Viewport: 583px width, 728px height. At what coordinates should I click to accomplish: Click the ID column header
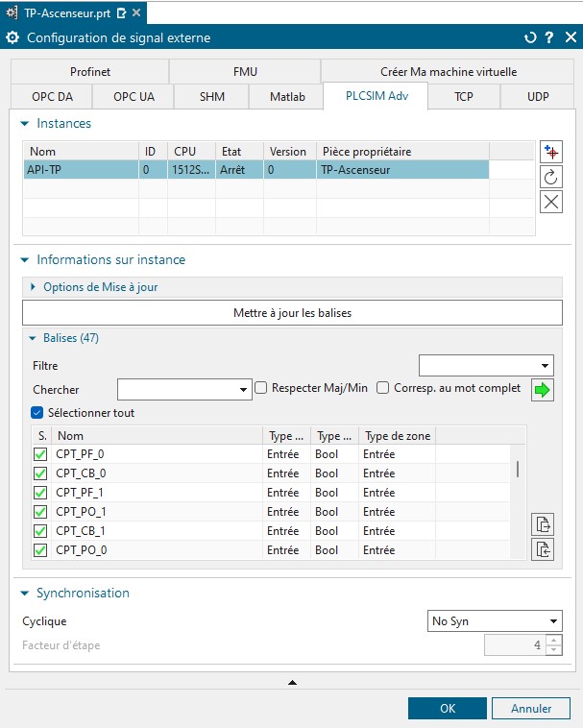(153, 152)
